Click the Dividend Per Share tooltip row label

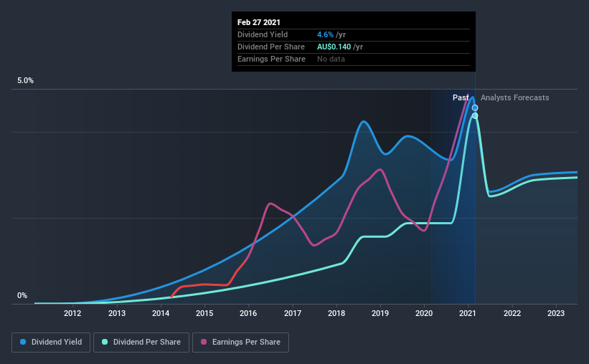pyautogui.click(x=271, y=47)
